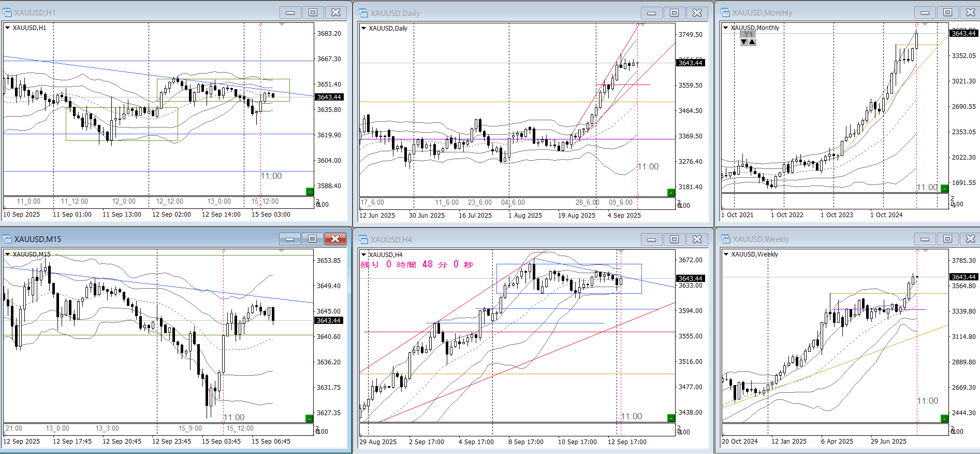Click the chart shift triangle on Daily chart
Viewport: 980px width, 454px height.
point(642,25)
